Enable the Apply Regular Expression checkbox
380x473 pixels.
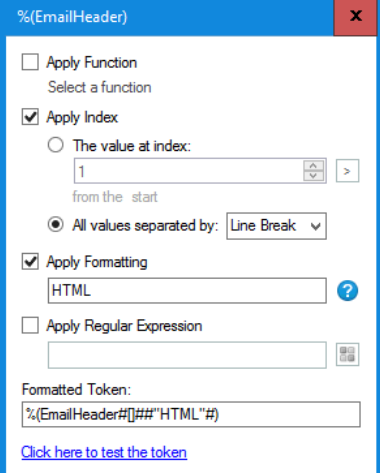[x=30, y=325]
